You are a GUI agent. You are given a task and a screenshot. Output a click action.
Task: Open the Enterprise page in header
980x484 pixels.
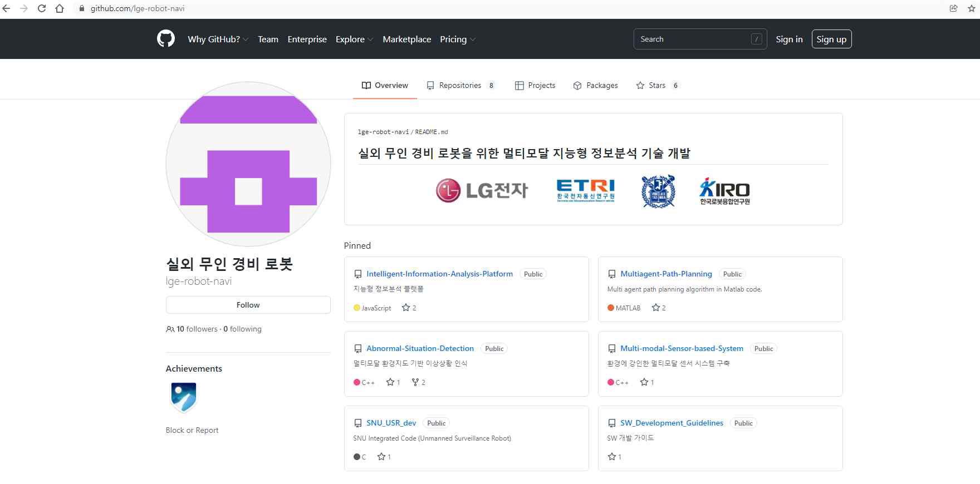307,39
